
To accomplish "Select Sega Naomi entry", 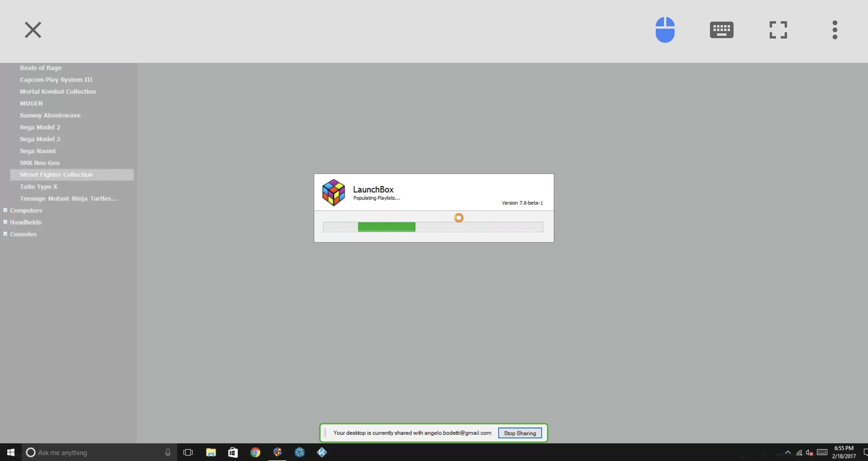I will (x=38, y=151).
